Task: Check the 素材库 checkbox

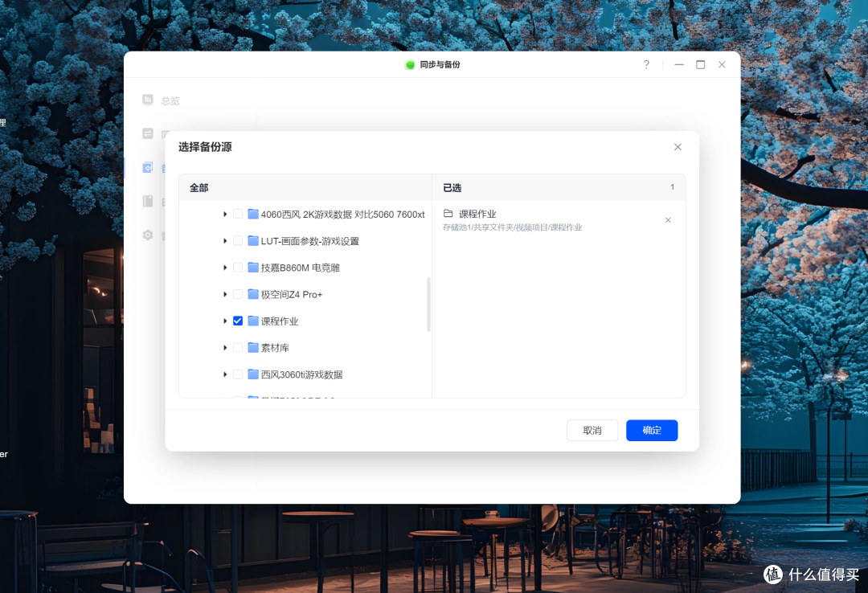Action: click(x=238, y=347)
